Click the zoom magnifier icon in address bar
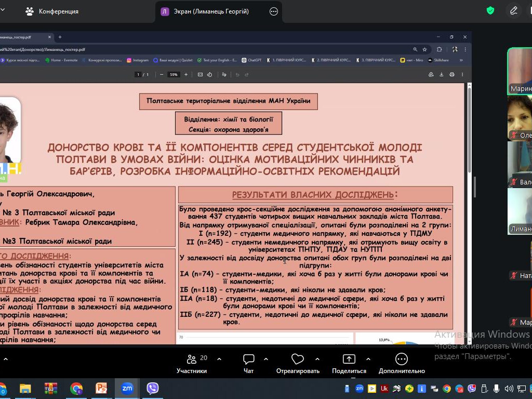532x399 pixels. (x=415, y=49)
